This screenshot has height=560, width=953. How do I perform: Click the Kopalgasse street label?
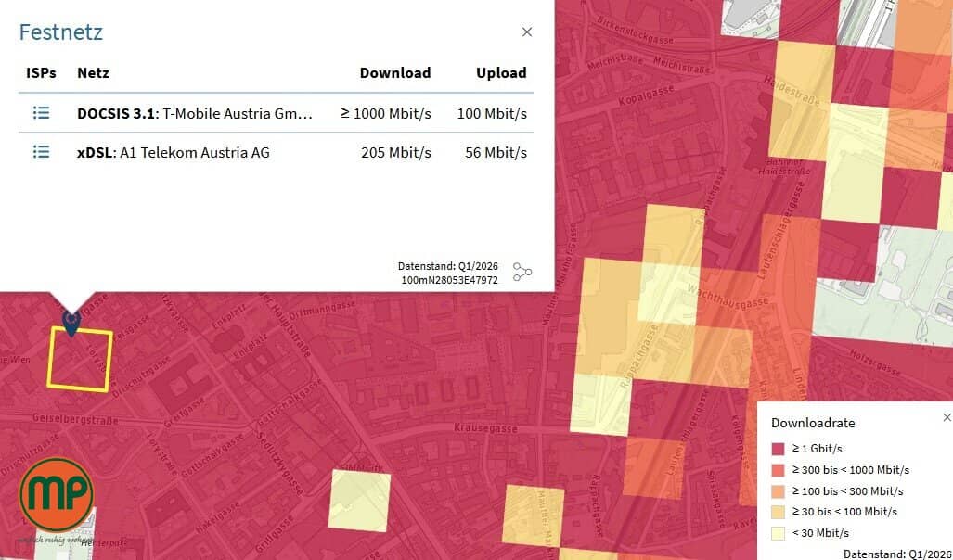(x=646, y=95)
